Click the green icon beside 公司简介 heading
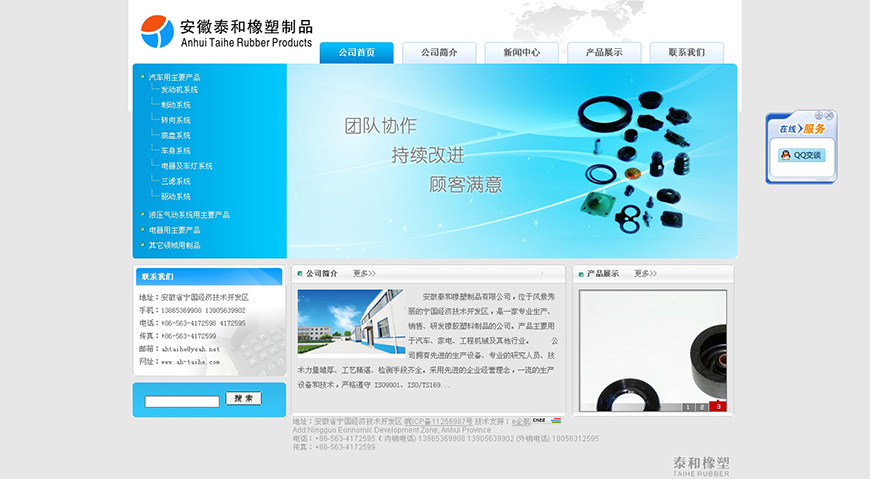Screen dimensions: 870x479 point(299,273)
